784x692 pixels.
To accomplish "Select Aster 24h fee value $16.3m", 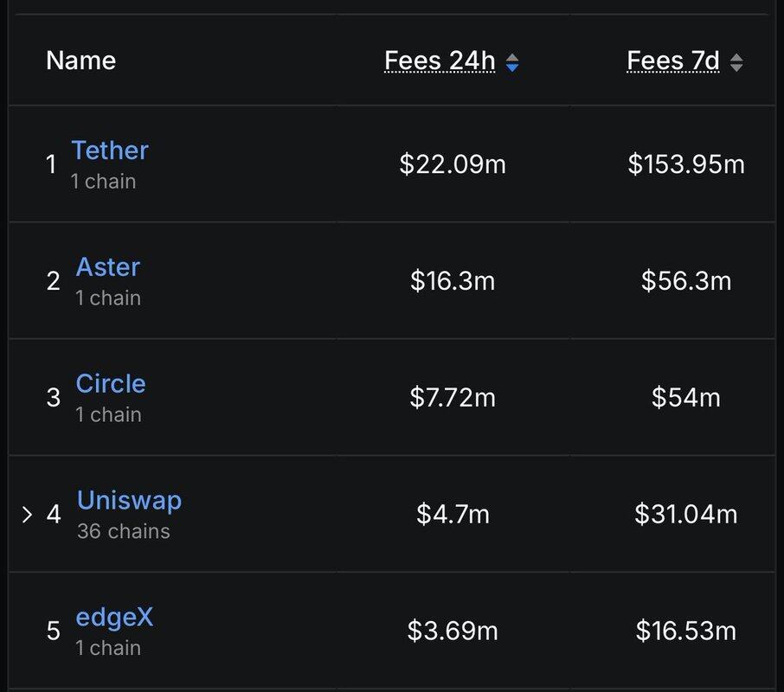I will (x=453, y=281).
